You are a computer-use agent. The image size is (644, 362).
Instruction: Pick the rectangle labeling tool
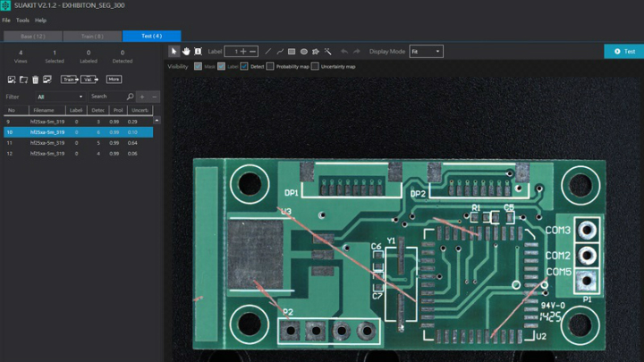click(x=292, y=52)
